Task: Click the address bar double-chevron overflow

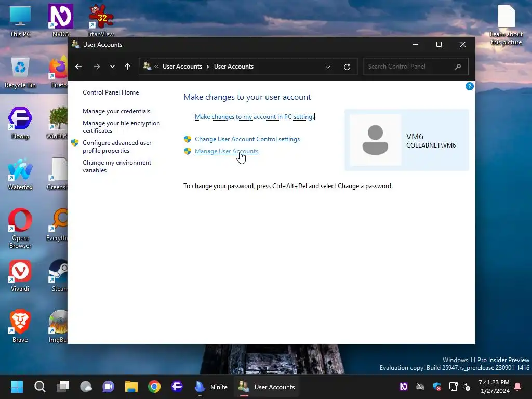Action: pos(156,66)
